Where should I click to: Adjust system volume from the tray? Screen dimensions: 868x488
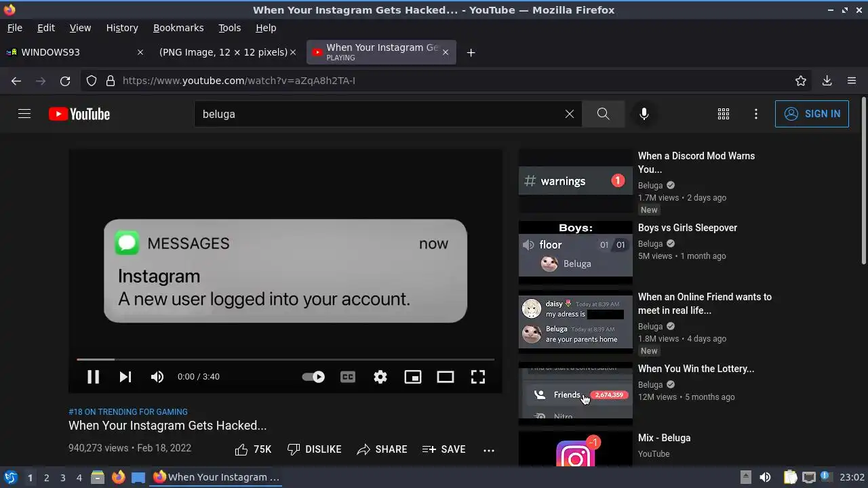tap(765, 477)
